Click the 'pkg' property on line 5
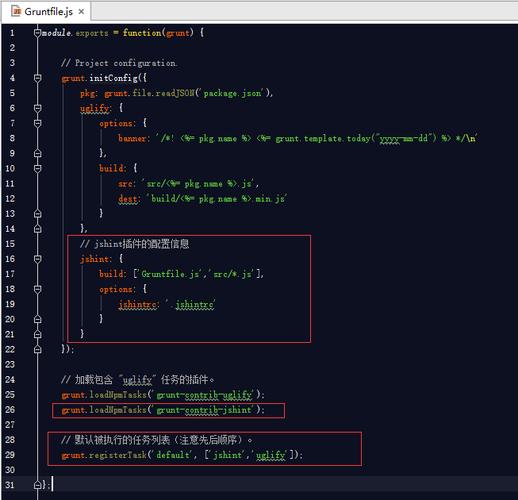Screen dimensions: 518x500 pyautogui.click(x=87, y=93)
